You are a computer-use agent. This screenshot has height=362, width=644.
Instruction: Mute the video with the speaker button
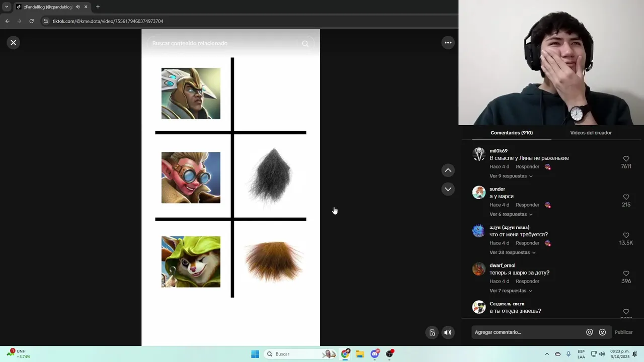(x=448, y=332)
